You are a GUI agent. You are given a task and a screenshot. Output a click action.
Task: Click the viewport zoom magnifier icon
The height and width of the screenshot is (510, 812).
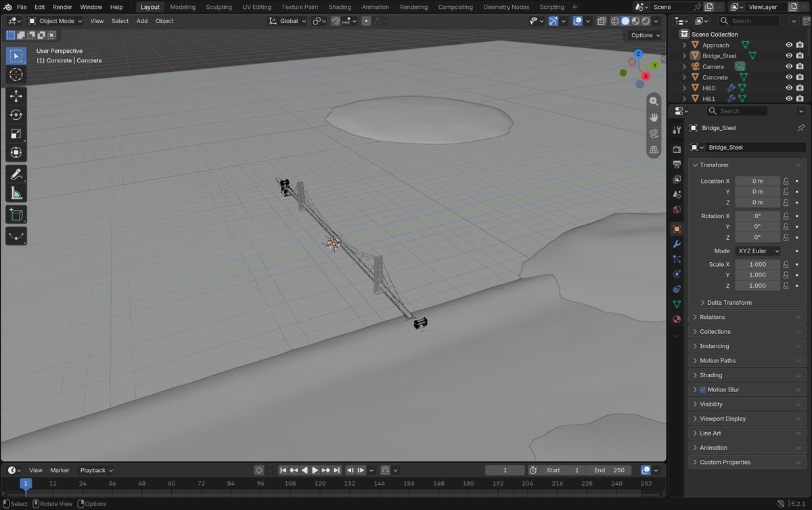pyautogui.click(x=654, y=101)
